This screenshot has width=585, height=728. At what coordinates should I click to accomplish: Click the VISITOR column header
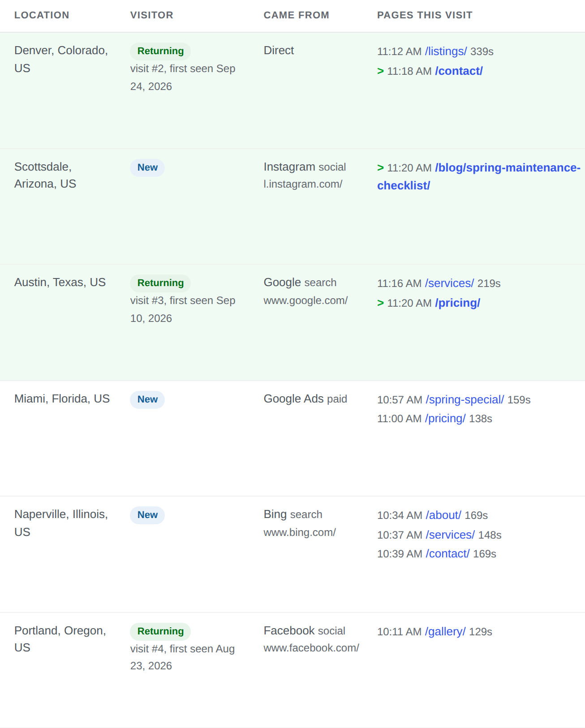click(151, 15)
